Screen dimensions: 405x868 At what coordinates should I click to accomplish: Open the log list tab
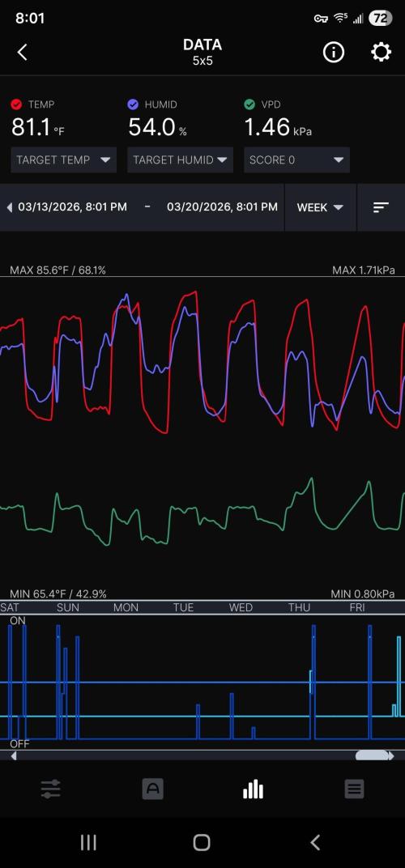point(354,789)
